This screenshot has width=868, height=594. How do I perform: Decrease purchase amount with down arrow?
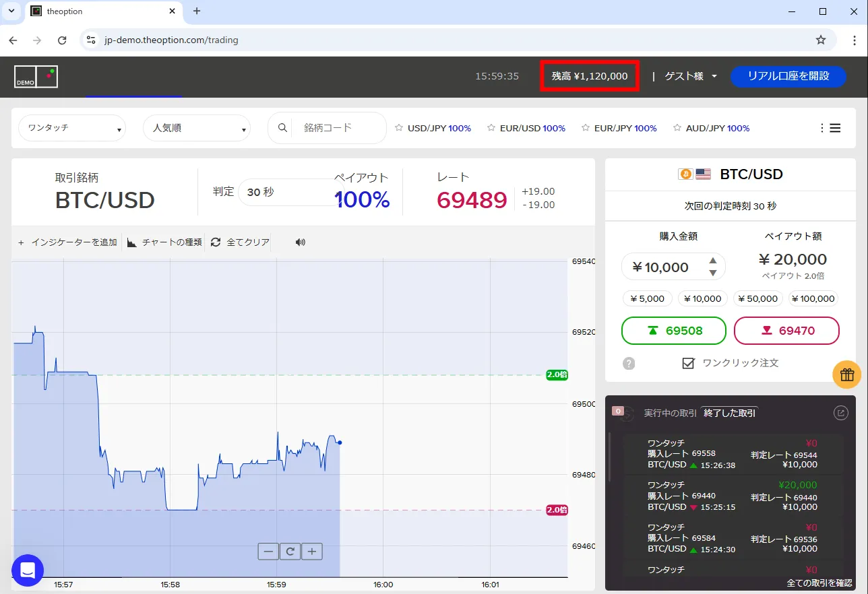point(712,273)
